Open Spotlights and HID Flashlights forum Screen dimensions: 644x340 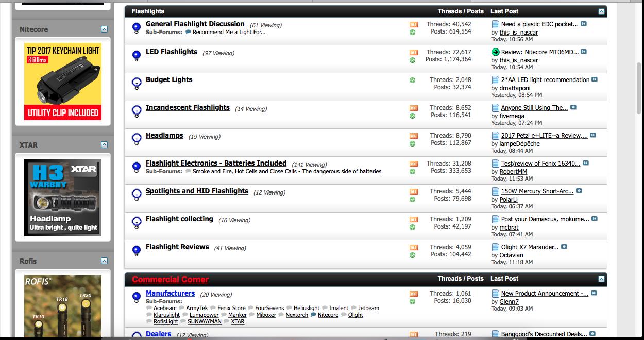point(197,191)
